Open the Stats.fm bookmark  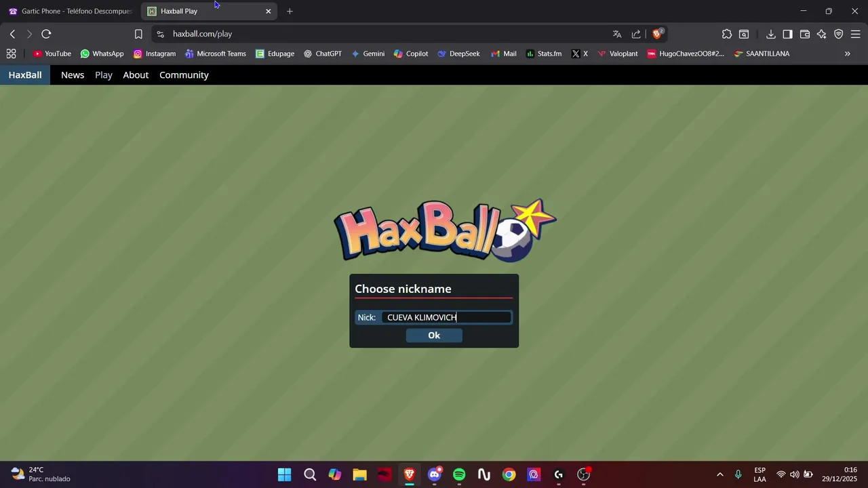coord(544,54)
